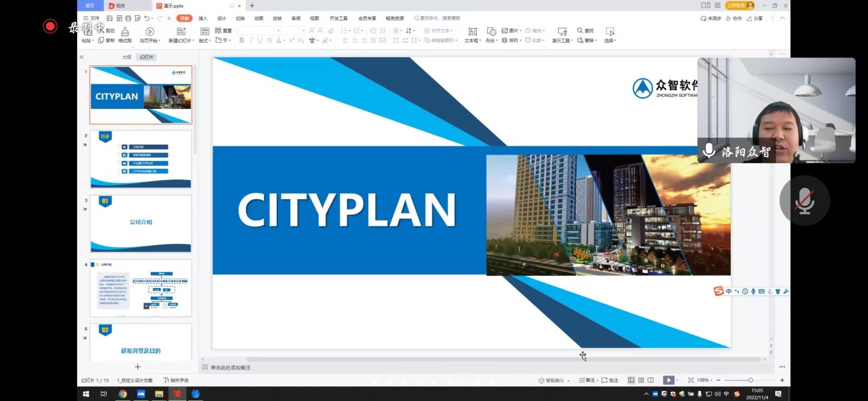The height and width of the screenshot is (401, 868).
Task: Open a new document tab with plus
Action: tap(252, 5)
